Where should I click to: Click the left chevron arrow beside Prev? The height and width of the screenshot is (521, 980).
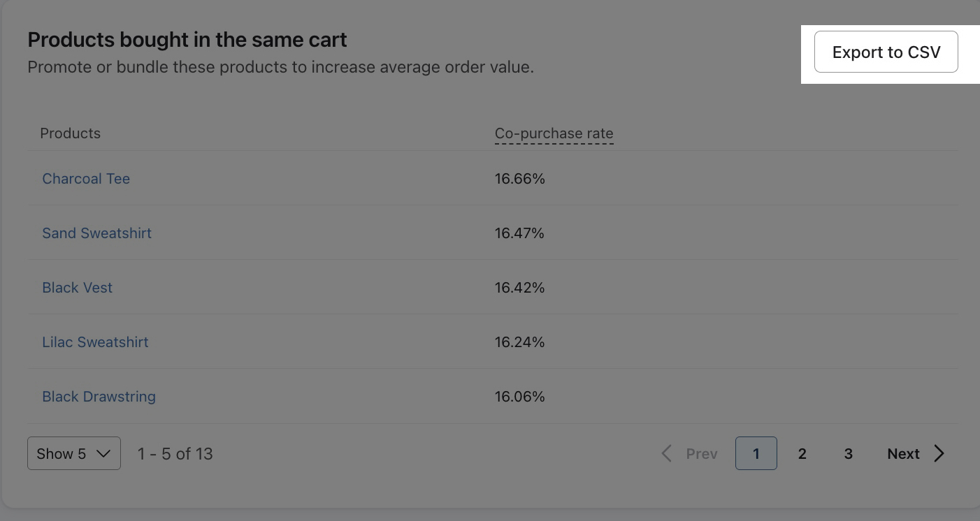666,454
